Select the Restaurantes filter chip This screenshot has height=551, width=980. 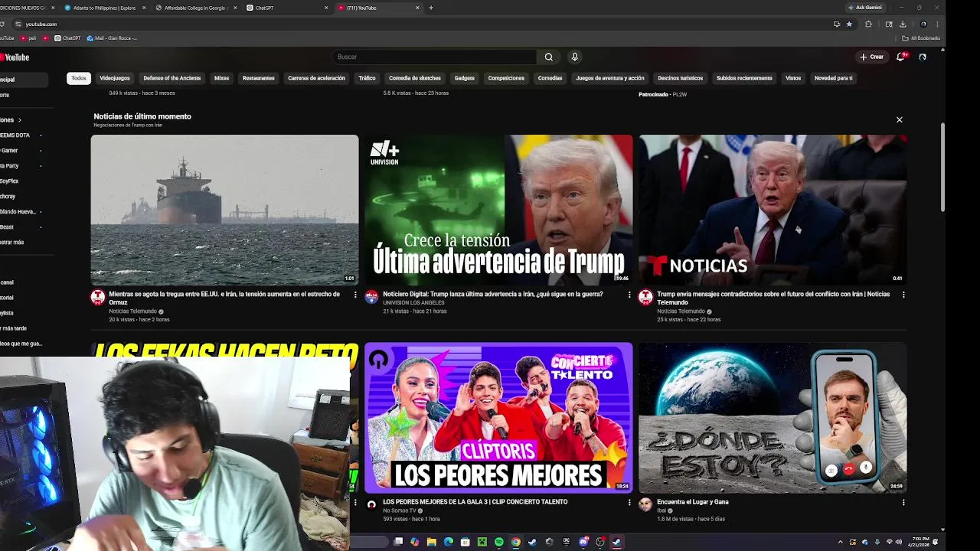tap(259, 78)
